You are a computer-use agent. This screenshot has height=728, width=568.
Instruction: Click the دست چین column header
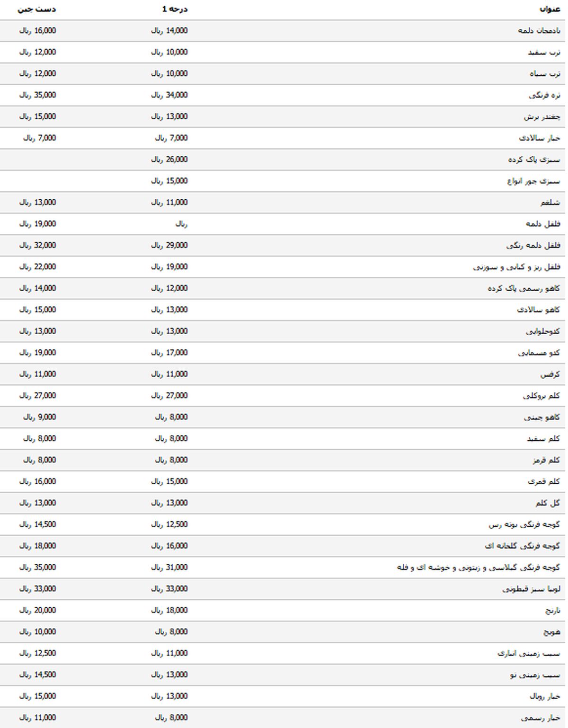coord(37,9)
